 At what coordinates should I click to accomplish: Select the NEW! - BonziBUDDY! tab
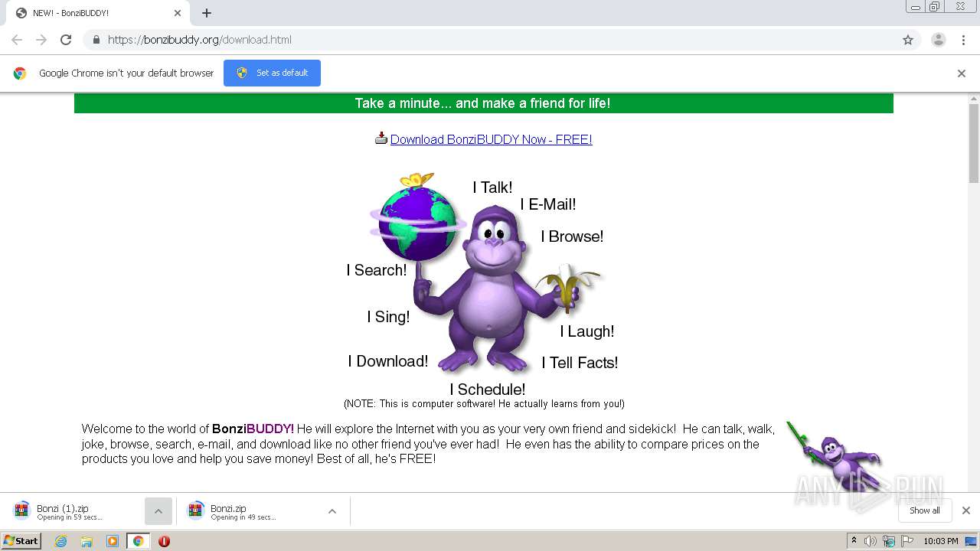pyautogui.click(x=97, y=13)
